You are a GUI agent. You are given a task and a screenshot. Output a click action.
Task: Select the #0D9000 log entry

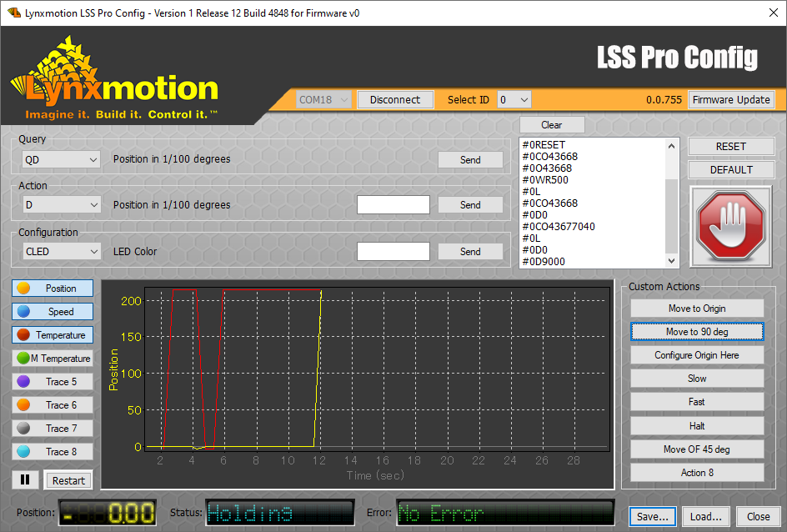(x=544, y=262)
